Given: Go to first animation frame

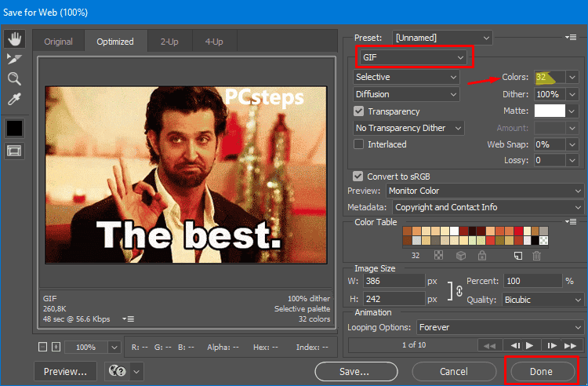Looking at the screenshot, I should [x=490, y=345].
